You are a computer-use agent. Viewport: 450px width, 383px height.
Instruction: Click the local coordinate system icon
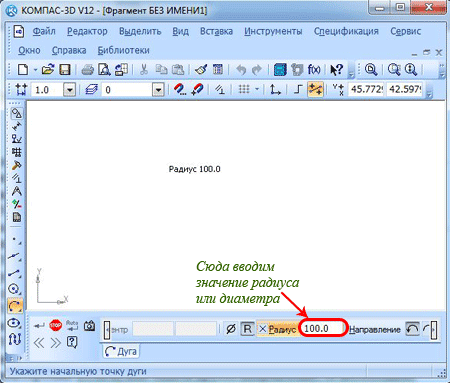[275, 89]
